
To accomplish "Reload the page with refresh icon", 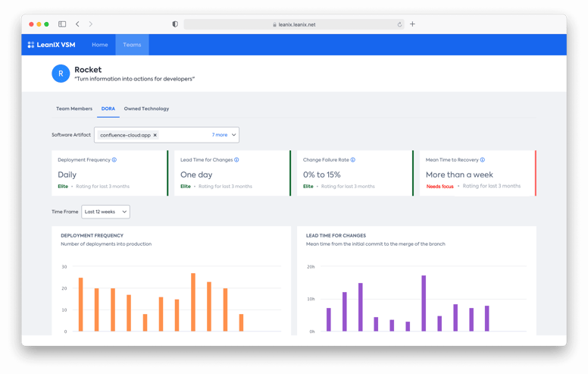I will point(399,24).
